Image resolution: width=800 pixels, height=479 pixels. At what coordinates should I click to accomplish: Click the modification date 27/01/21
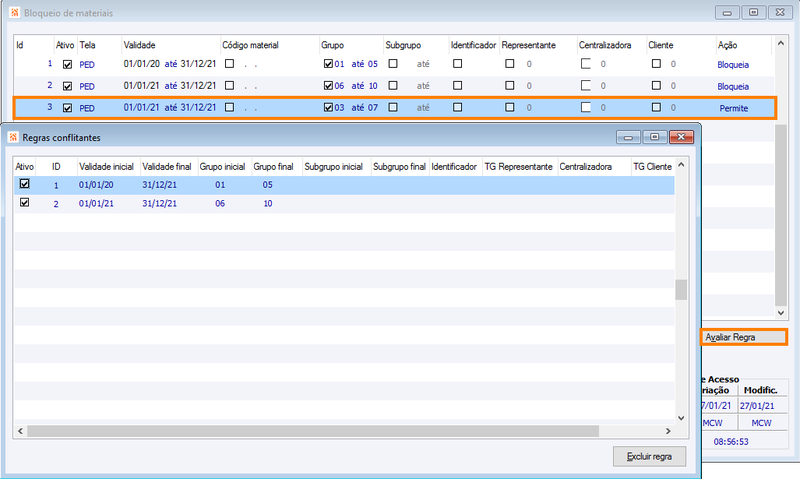point(757,406)
